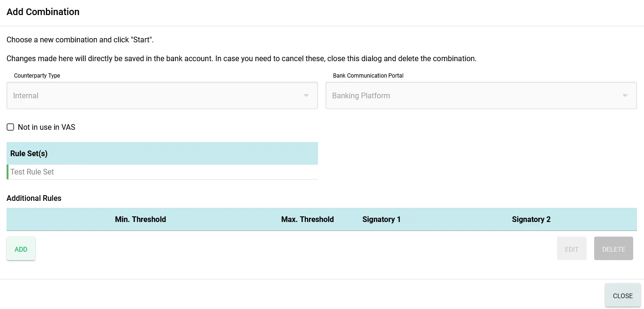Click the Rule Set(s) header
Image resolution: width=644 pixels, height=309 pixels.
(162, 153)
